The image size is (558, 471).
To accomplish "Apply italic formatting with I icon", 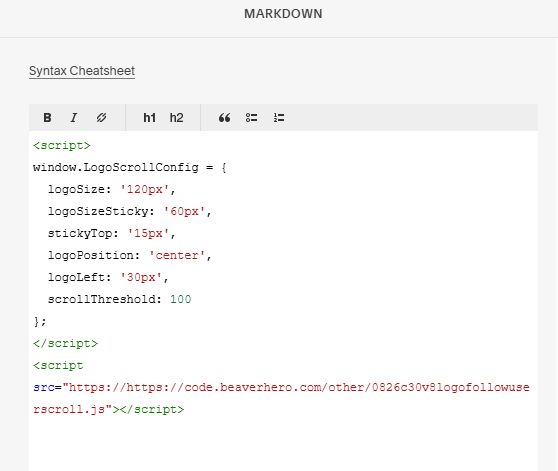I will tap(74, 118).
